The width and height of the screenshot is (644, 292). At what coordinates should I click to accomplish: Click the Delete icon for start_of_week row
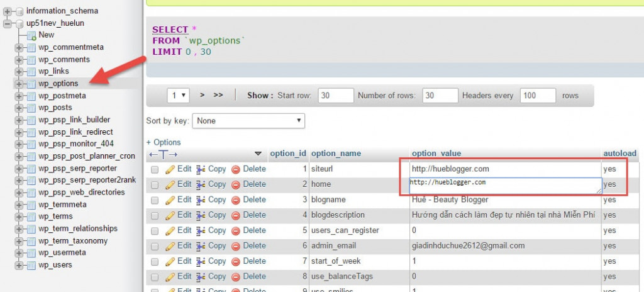(236, 261)
